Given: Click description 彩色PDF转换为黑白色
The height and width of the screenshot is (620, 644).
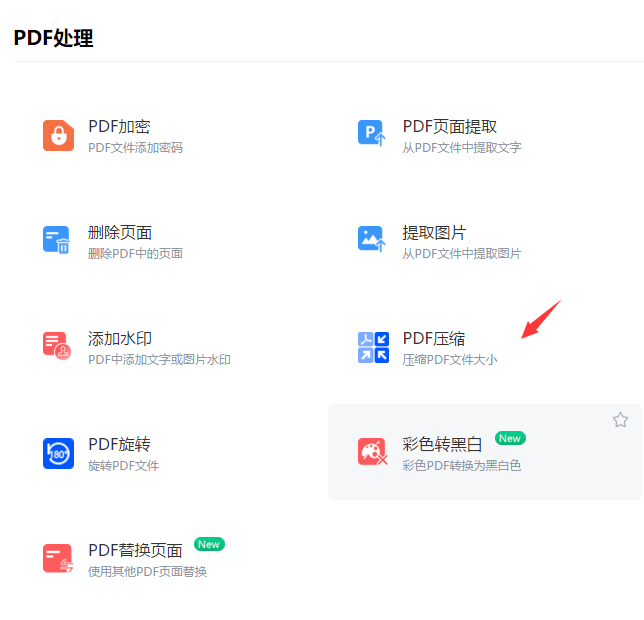Looking at the screenshot, I should [462, 465].
